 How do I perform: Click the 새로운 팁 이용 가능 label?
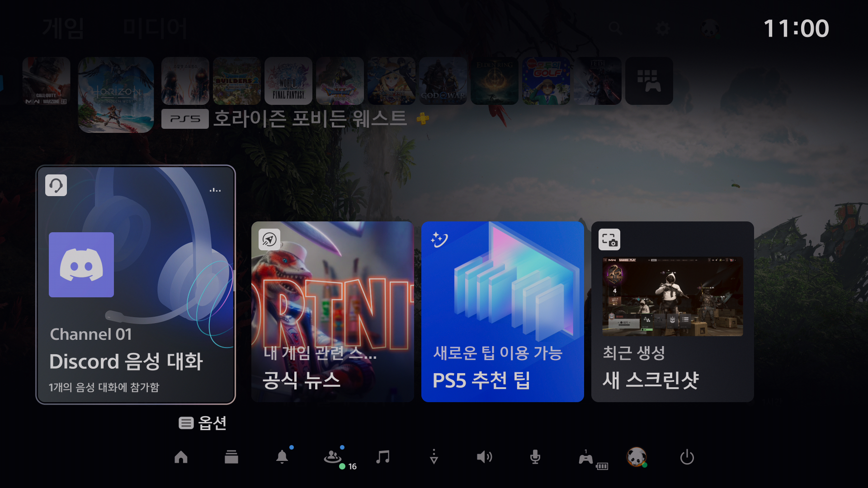coord(498,353)
